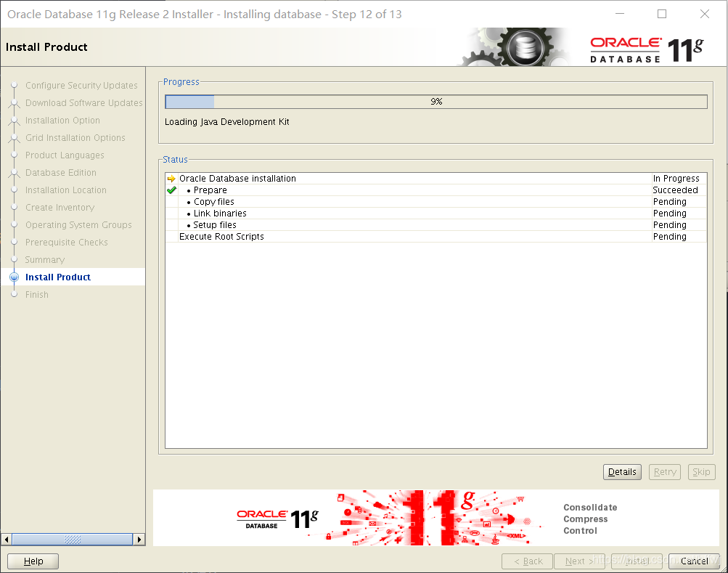
Task: Select Finish step in sidebar
Action: (37, 294)
